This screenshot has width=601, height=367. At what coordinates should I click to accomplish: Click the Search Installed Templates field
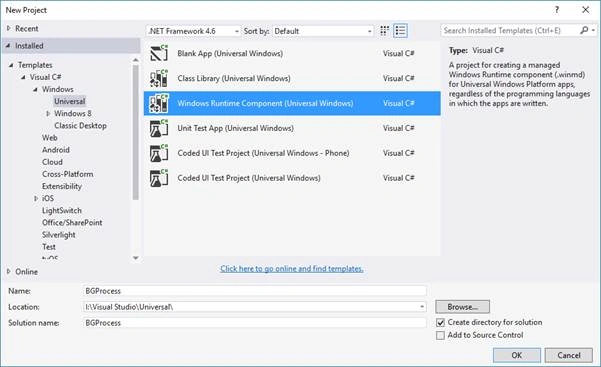pos(510,30)
